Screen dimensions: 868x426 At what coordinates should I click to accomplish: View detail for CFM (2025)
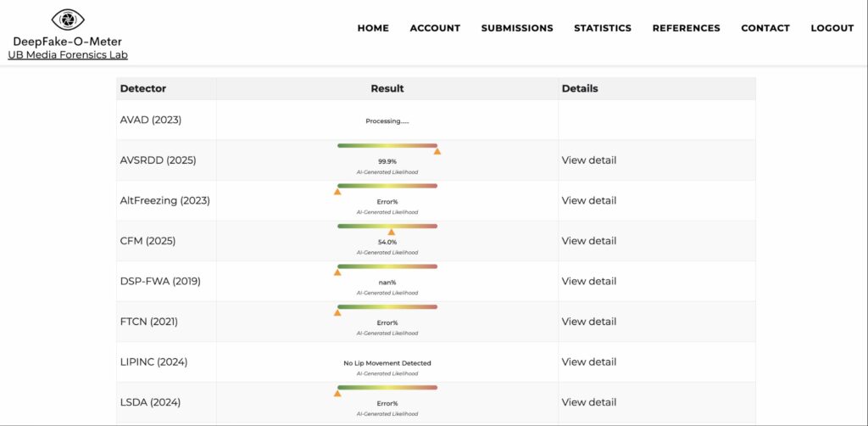(589, 241)
